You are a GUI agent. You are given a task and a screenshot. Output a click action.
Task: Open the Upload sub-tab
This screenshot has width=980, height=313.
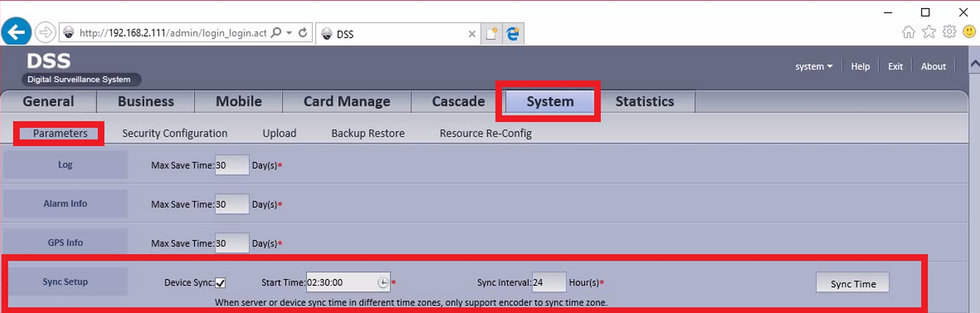(279, 133)
